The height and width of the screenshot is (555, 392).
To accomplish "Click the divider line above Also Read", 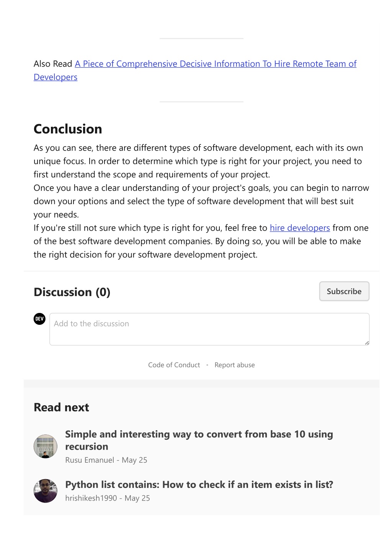I will 201,39.
